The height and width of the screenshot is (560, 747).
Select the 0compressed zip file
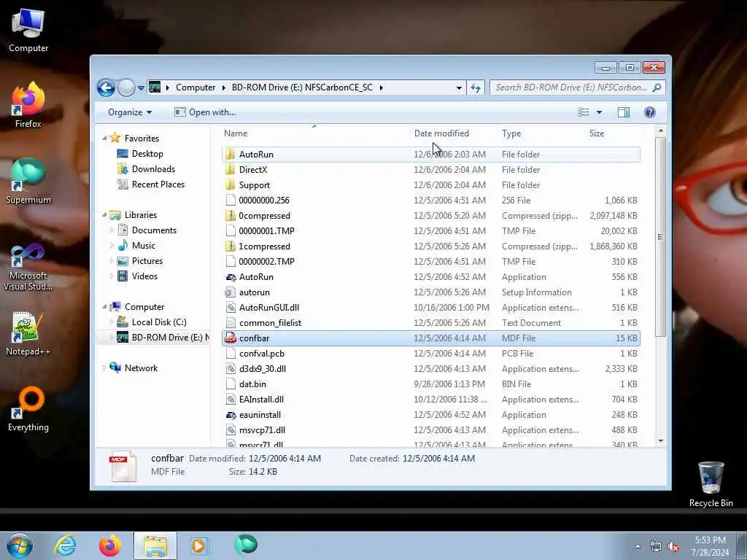430,216
